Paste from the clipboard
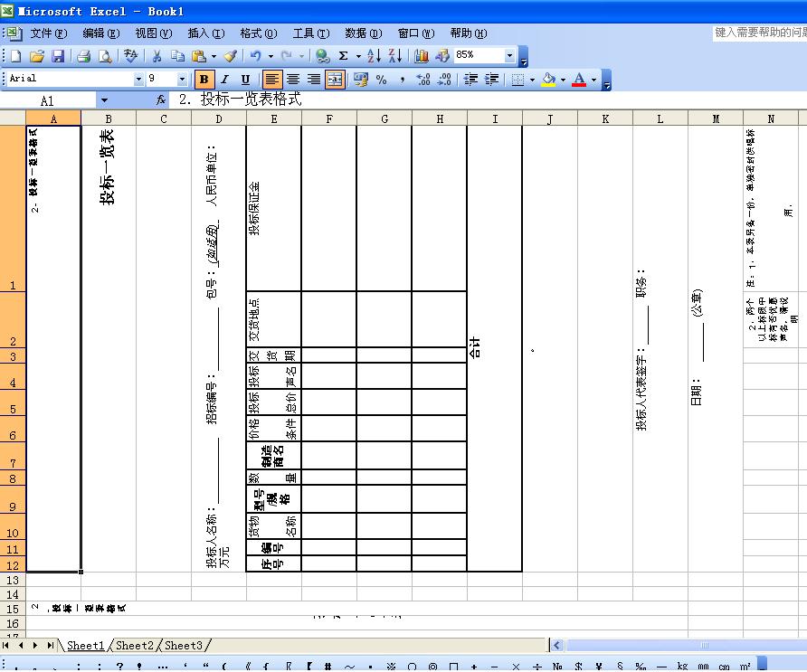This screenshot has width=807, height=672. click(199, 55)
